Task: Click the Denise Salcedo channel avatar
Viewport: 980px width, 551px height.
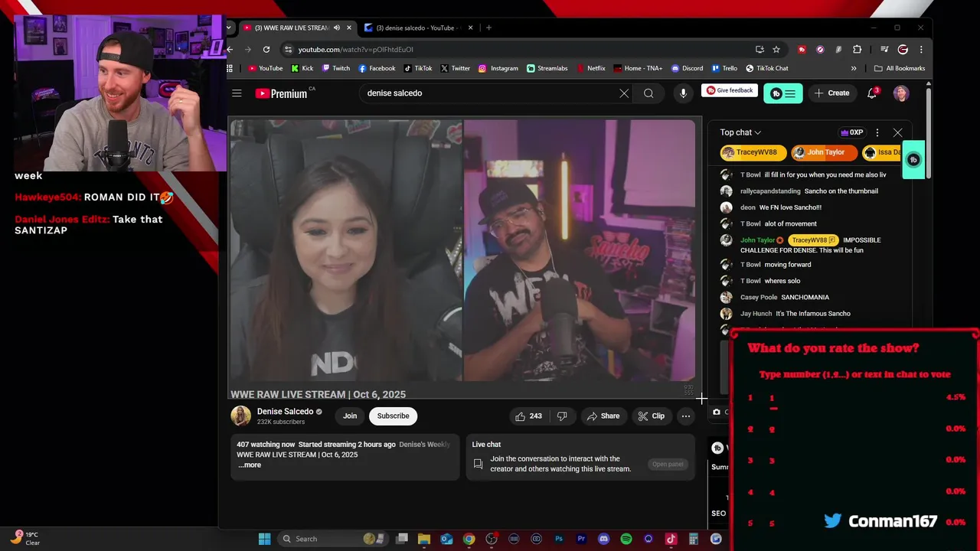Action: coord(240,416)
